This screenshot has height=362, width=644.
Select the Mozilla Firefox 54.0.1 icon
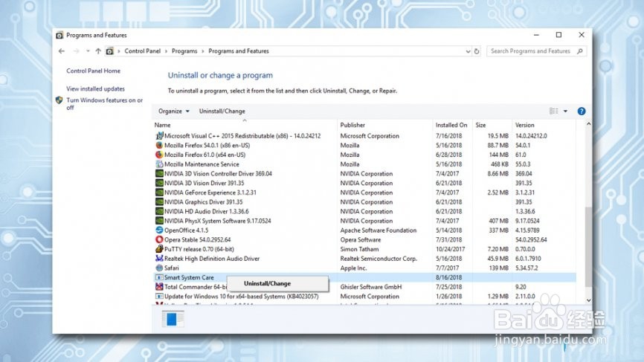click(159, 145)
